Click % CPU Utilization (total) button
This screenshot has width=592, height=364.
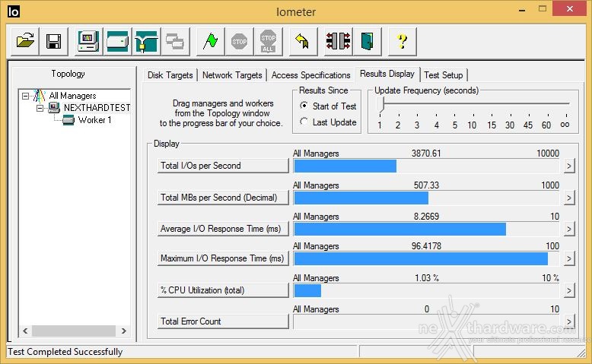click(x=223, y=290)
